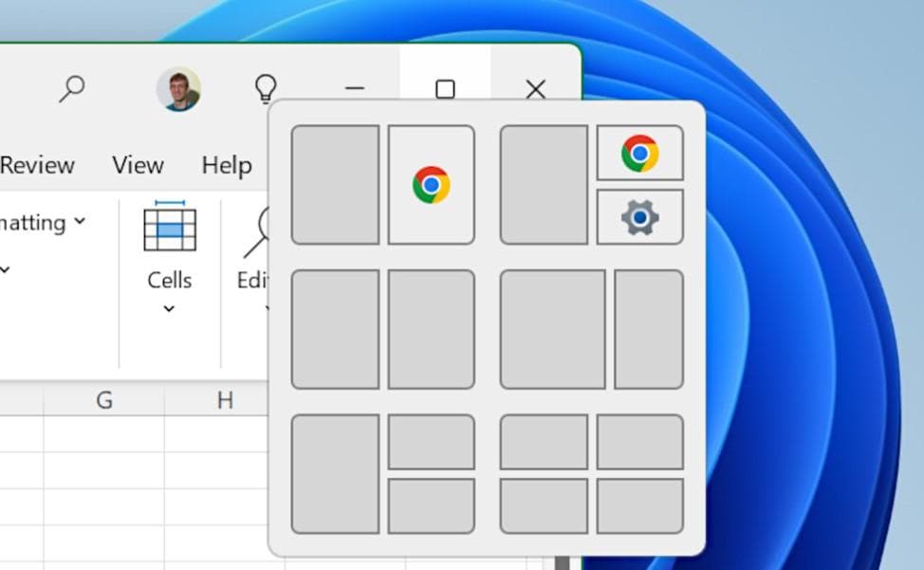Select top-right quadrant of four-grid layout
The height and width of the screenshot is (570, 924).
click(x=640, y=442)
